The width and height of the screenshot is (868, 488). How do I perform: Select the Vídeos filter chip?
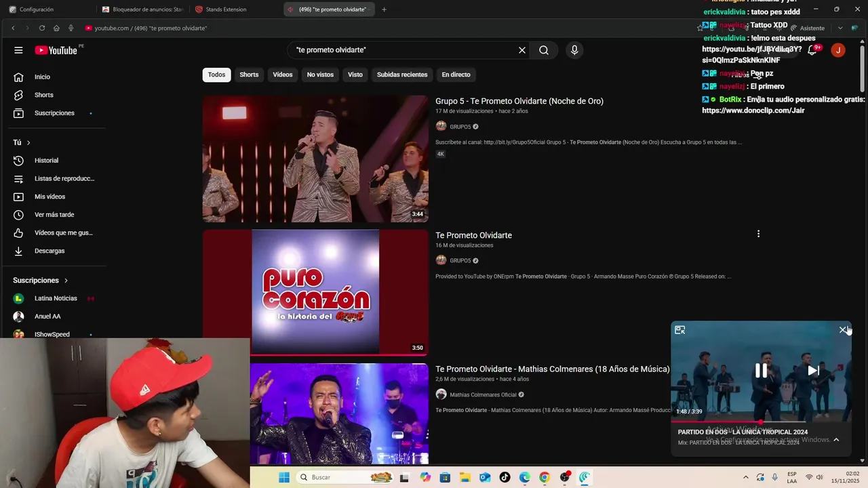pos(283,75)
